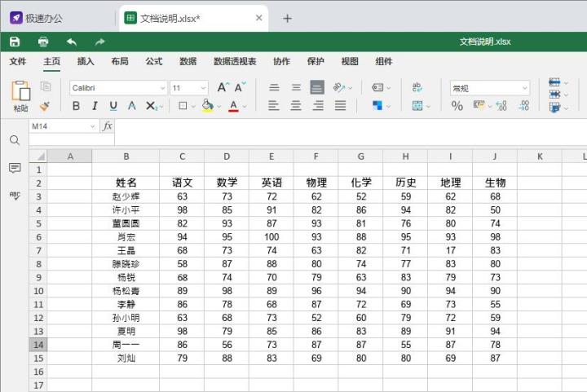Click the conditional formatting squares icon
Image resolution: width=587 pixels, height=392 pixels.
(377, 106)
